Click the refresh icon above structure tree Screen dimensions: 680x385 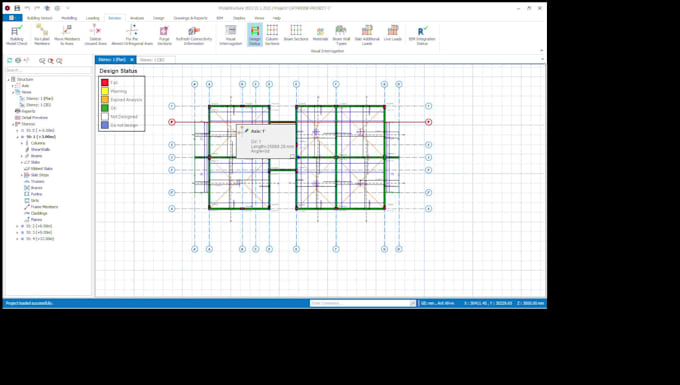[x=10, y=61]
